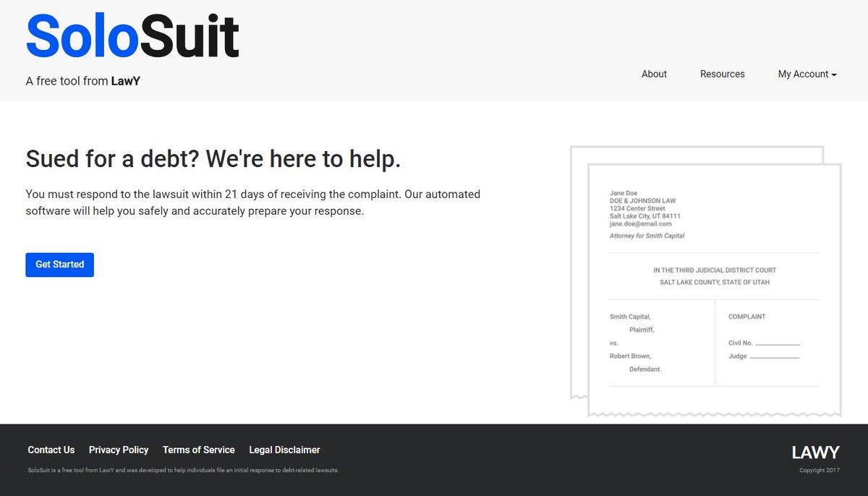Screen dimensions: 868x496
Task: Click the LAWY footer logo
Action: pyautogui.click(x=815, y=453)
